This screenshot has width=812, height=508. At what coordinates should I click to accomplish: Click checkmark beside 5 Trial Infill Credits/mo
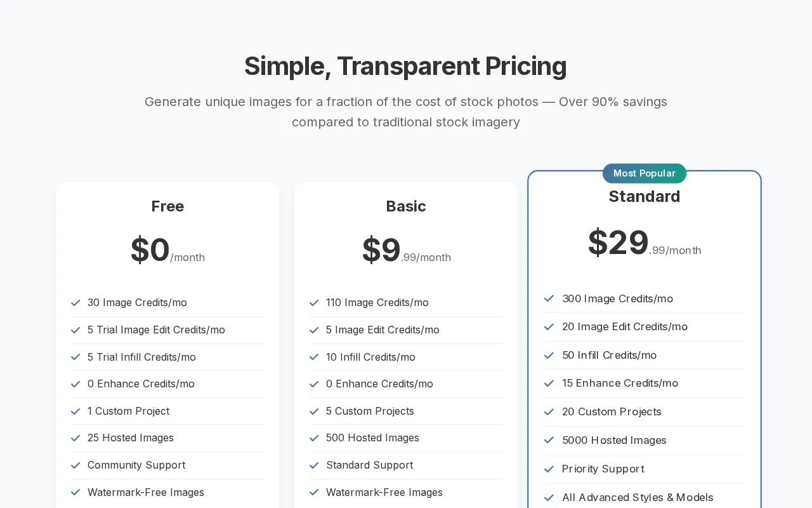tap(75, 357)
